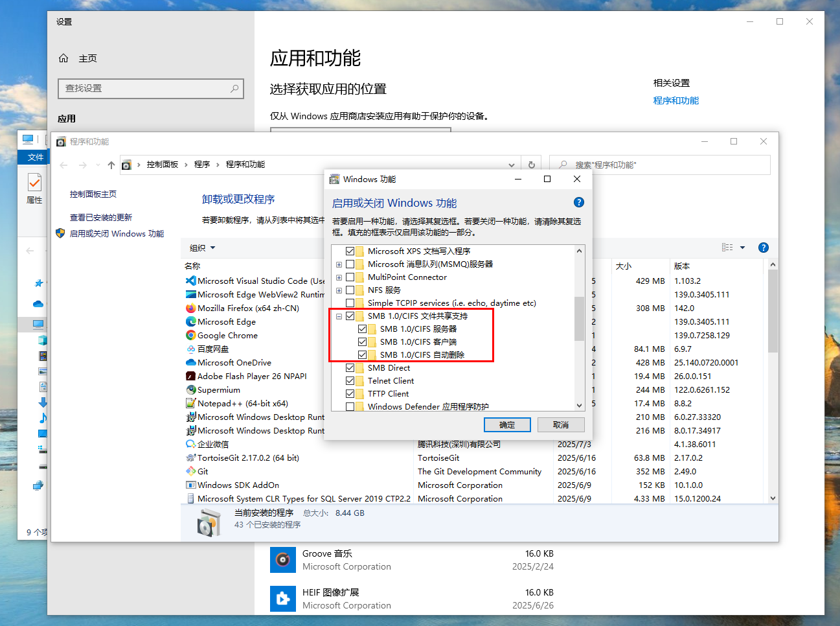Uncheck Microsoft XPS 文档写入程序 checkbox

click(x=350, y=251)
